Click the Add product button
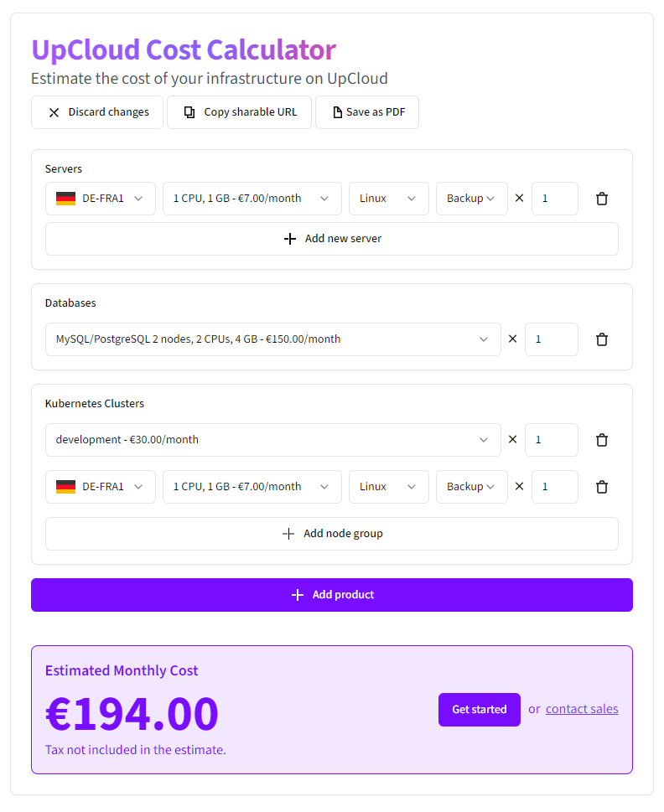This screenshot has width=664, height=812. [332, 595]
